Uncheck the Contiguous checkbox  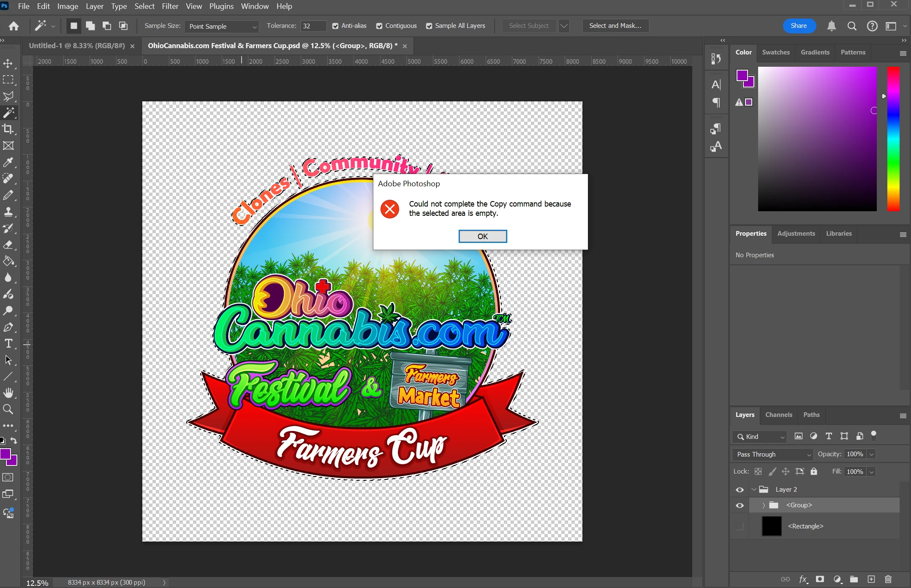(379, 26)
